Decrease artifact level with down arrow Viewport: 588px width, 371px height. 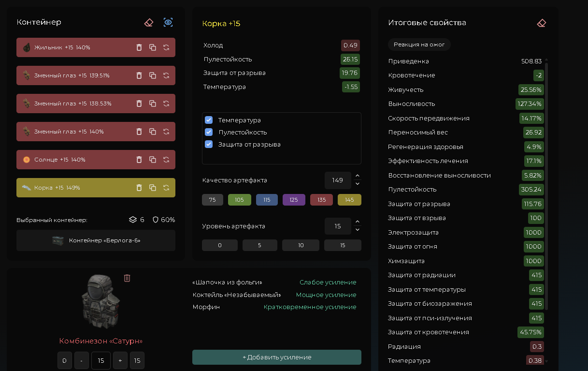[358, 230]
